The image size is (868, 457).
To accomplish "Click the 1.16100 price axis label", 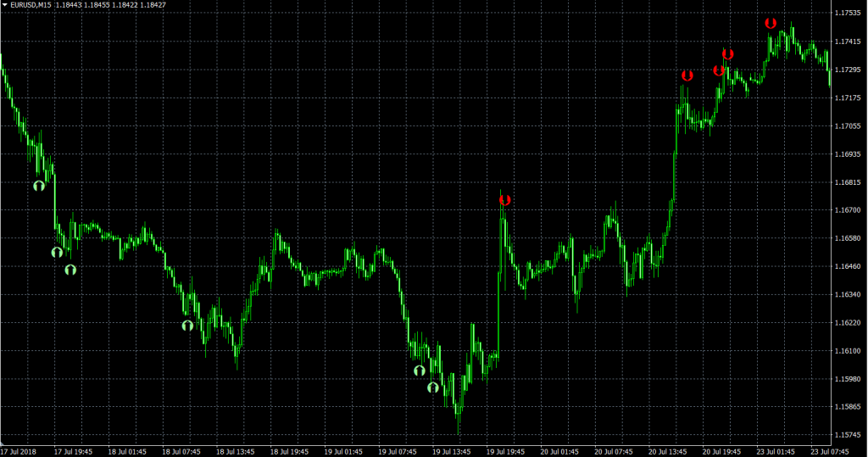I will (848, 351).
